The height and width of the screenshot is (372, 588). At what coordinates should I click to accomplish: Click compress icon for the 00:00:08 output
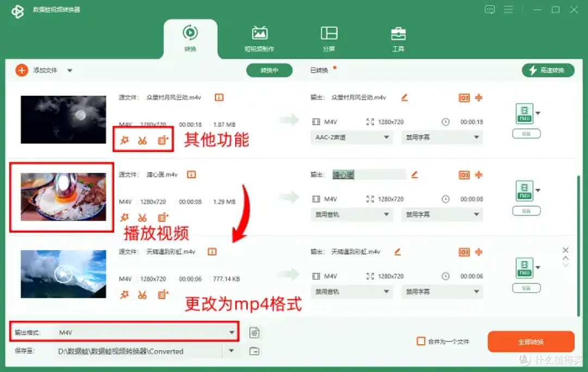[479, 175]
